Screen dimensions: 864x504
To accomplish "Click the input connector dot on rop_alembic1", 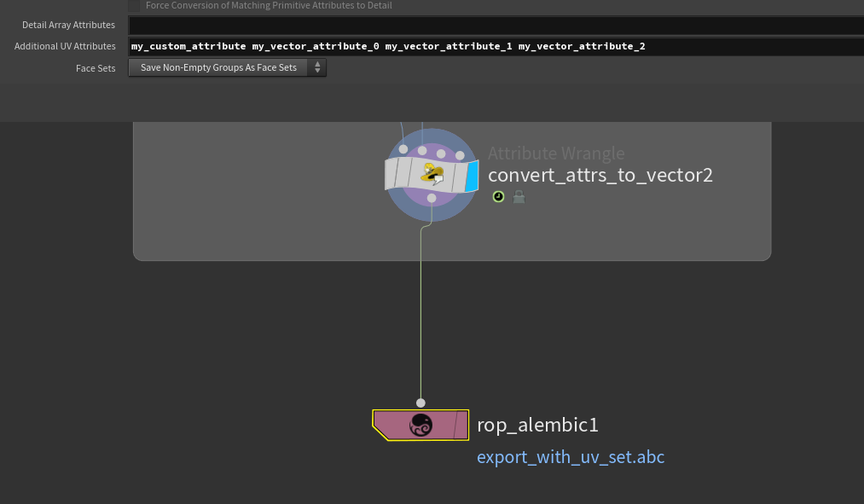I will tap(420, 403).
